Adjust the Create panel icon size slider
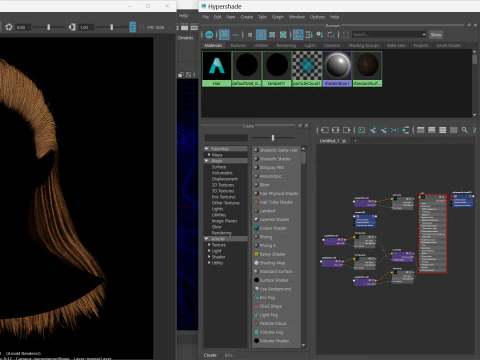Image resolution: width=480 pixels, height=360 pixels. coord(273,137)
